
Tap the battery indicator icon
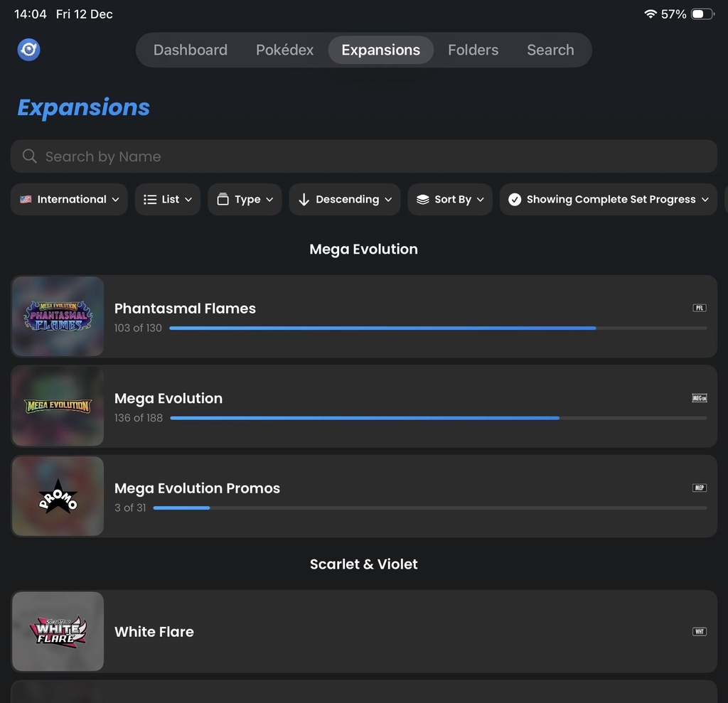[x=702, y=14]
